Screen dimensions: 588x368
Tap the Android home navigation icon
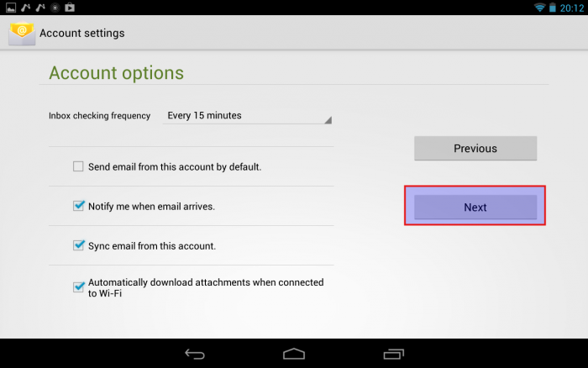click(294, 354)
